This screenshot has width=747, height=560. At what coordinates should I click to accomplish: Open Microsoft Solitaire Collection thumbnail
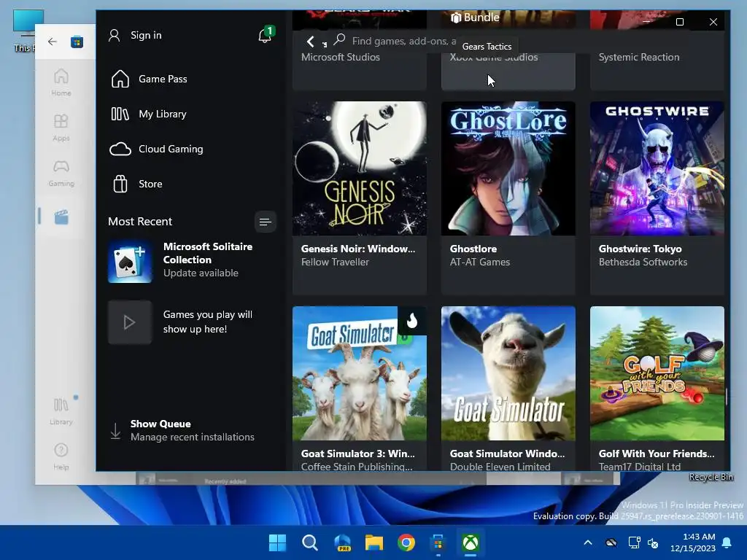[x=130, y=262]
